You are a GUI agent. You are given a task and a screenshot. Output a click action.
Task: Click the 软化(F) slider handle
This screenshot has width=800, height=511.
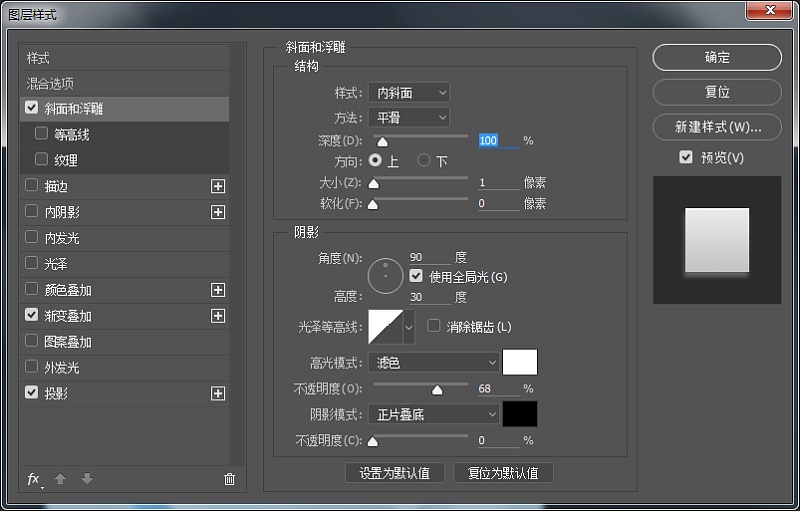373,205
